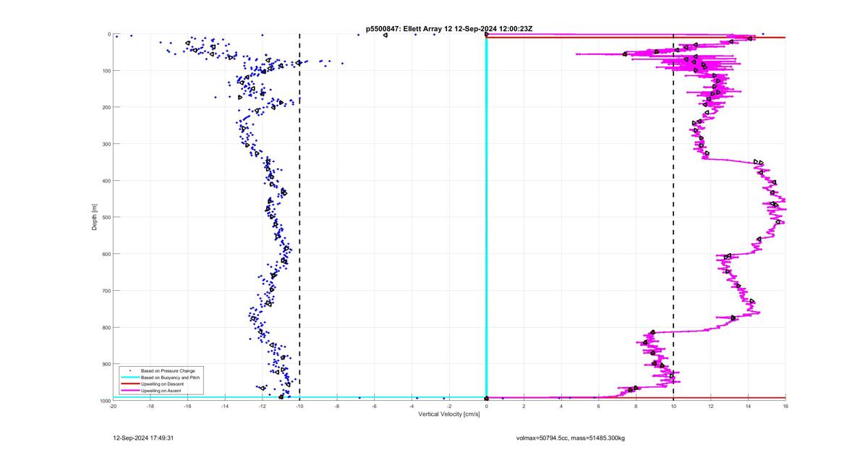The height and width of the screenshot is (450, 868).
Task: Click x-axis tick label '12'
Action: pos(711,406)
